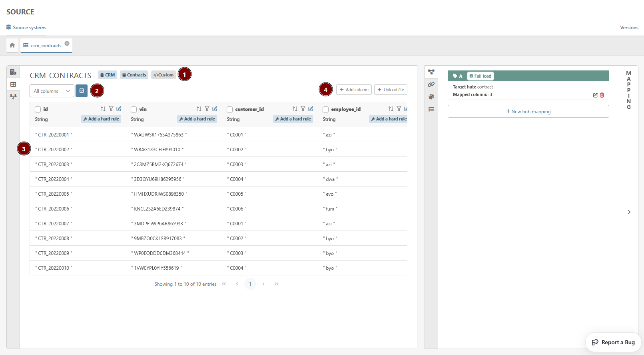The image size is (644, 355).
Task: Open the All columns dropdown
Action: (52, 91)
